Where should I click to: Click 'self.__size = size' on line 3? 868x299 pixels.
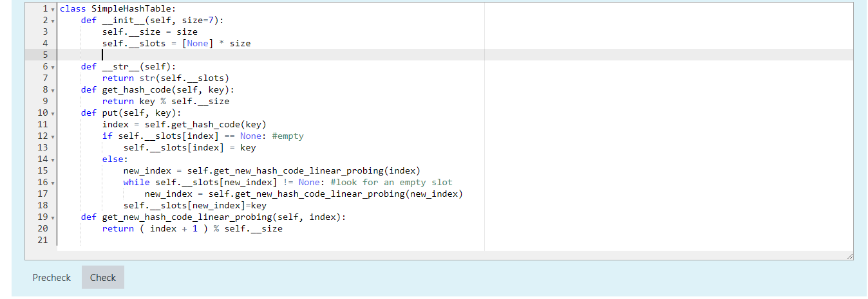150,32
